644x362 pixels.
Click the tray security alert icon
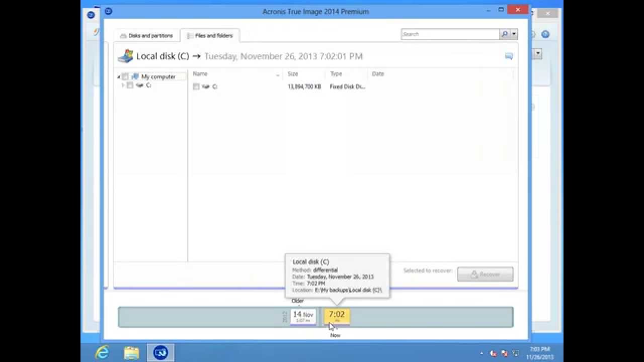point(504,353)
